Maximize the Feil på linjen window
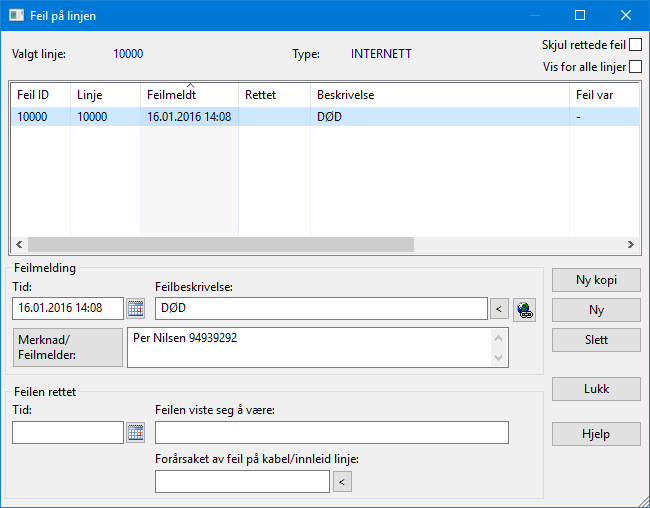The height and width of the screenshot is (508, 650). [580, 15]
